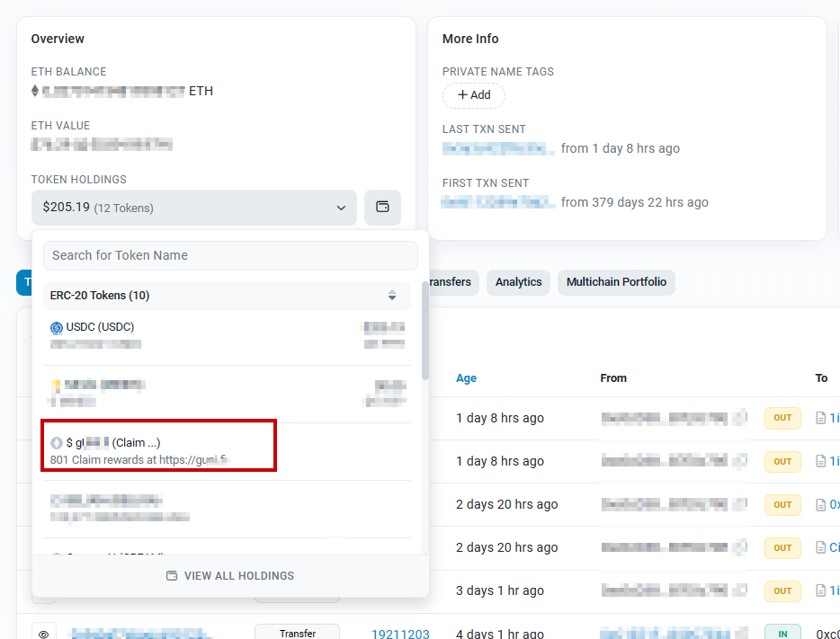Click VIEW ALL HOLDINGS link

(230, 576)
